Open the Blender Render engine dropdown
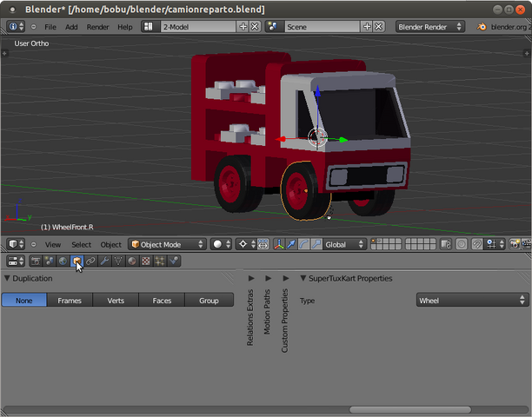532x417 pixels. [x=430, y=26]
